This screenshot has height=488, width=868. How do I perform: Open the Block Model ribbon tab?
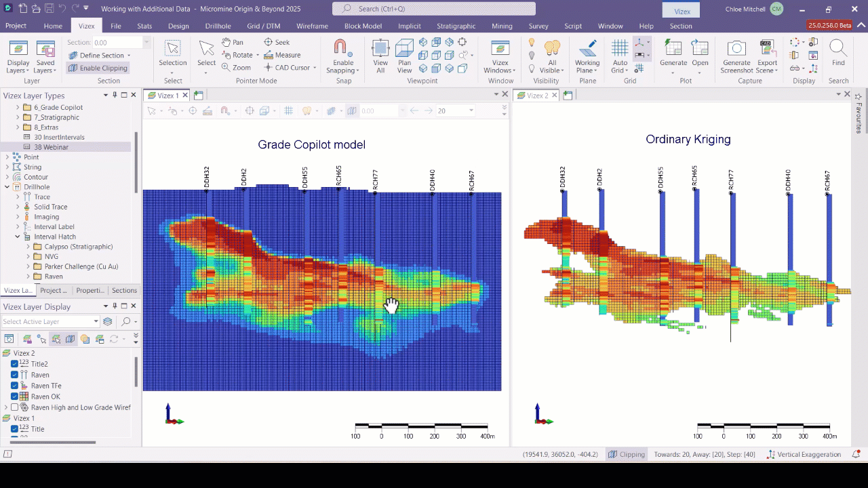click(x=363, y=26)
